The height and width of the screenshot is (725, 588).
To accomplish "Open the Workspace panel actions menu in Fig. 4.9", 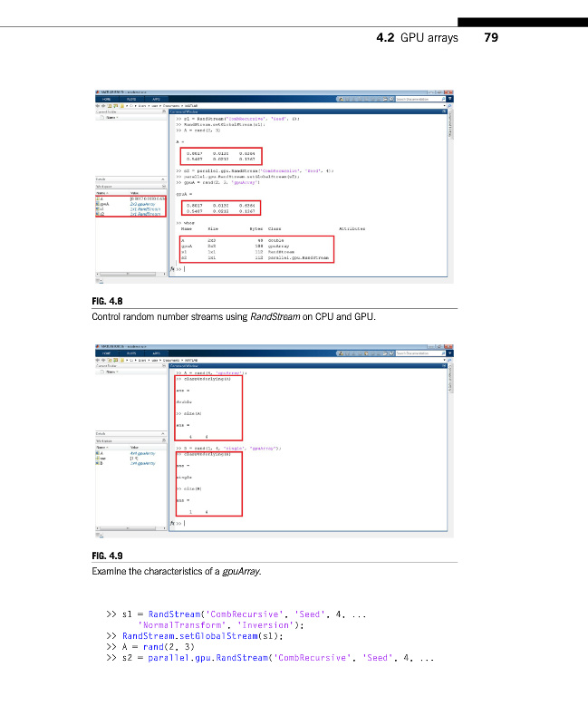I will tap(165, 440).
